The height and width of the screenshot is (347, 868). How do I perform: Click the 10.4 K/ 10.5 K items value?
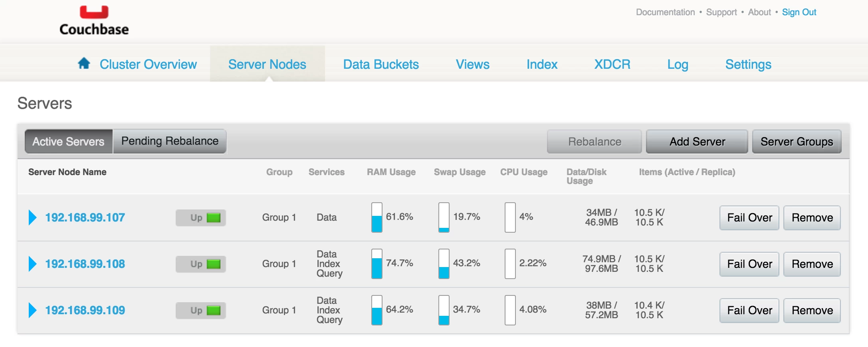649,310
